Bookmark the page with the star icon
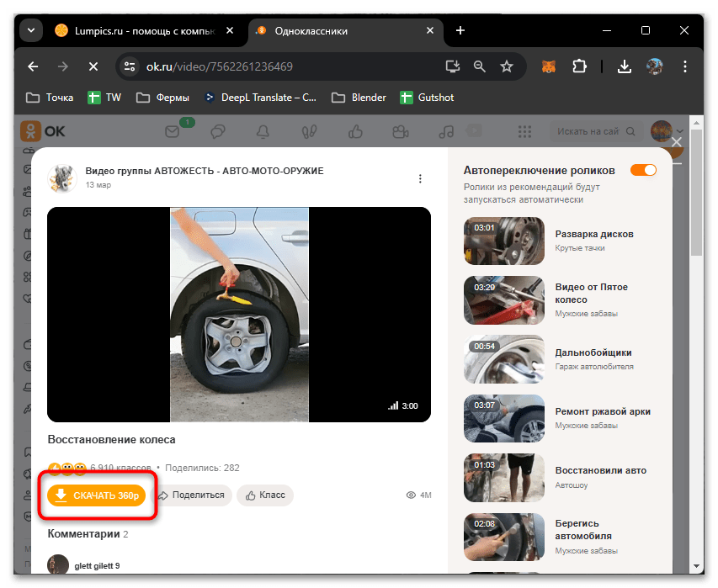The image size is (718, 588). click(507, 66)
